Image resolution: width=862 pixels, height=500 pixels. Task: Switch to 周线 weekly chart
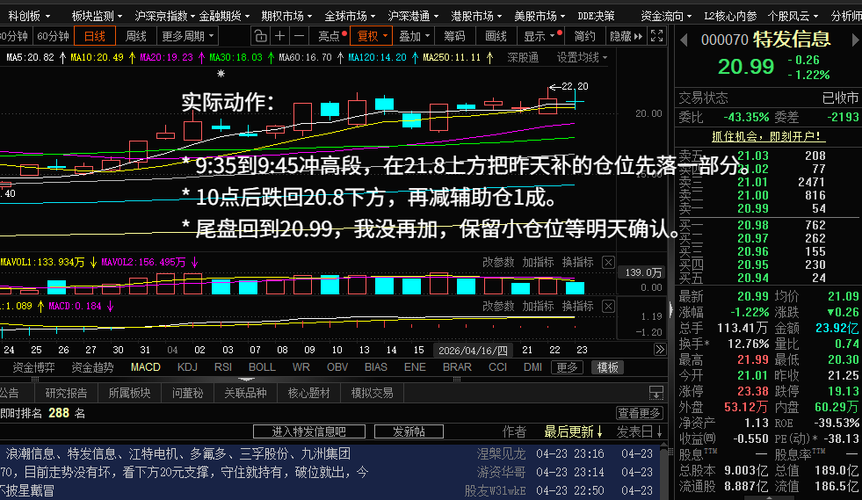click(136, 36)
